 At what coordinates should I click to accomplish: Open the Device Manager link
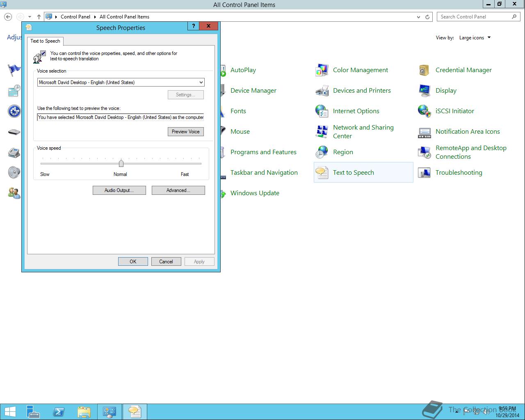[253, 91]
